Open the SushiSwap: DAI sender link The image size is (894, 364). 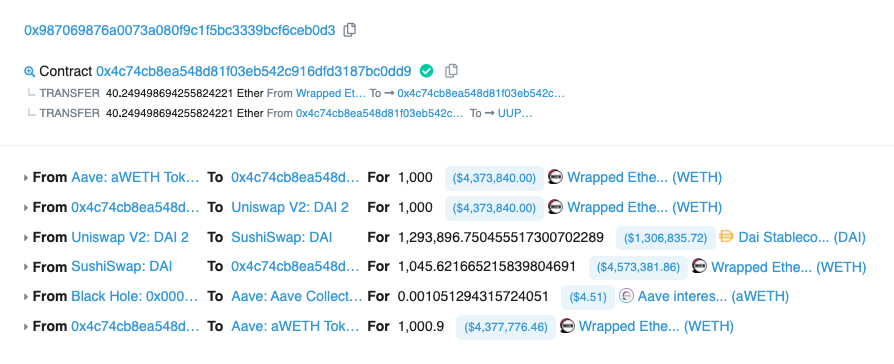(x=122, y=266)
